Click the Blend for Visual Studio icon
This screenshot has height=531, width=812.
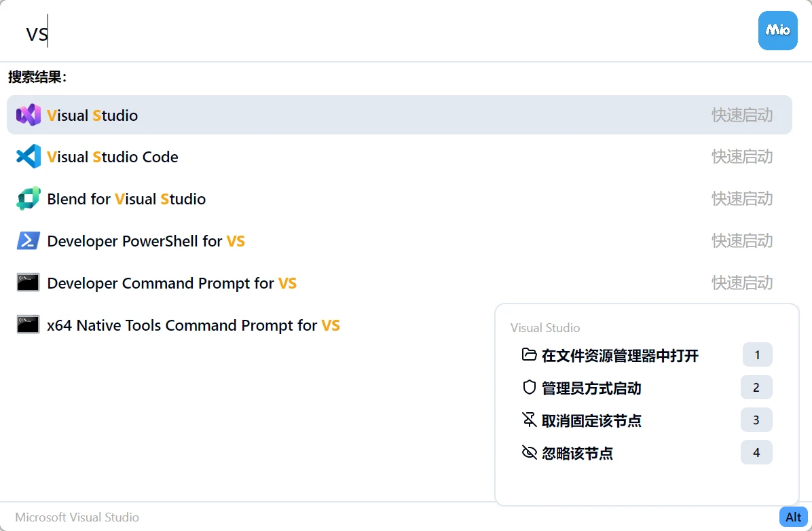pos(29,199)
